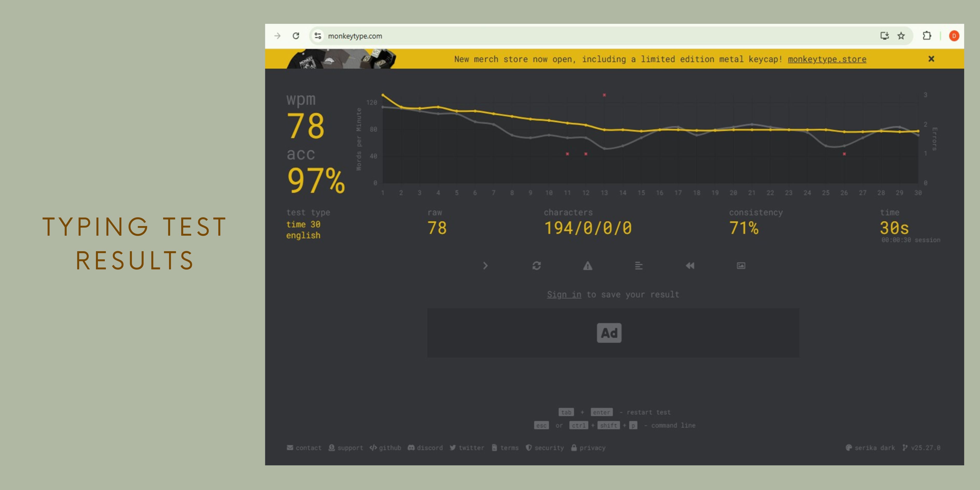Open the support footer link

346,448
